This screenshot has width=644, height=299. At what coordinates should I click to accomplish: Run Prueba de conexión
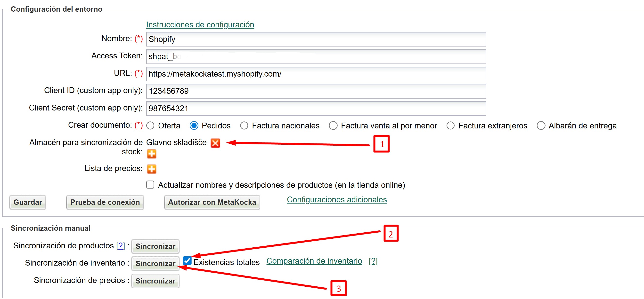click(105, 202)
